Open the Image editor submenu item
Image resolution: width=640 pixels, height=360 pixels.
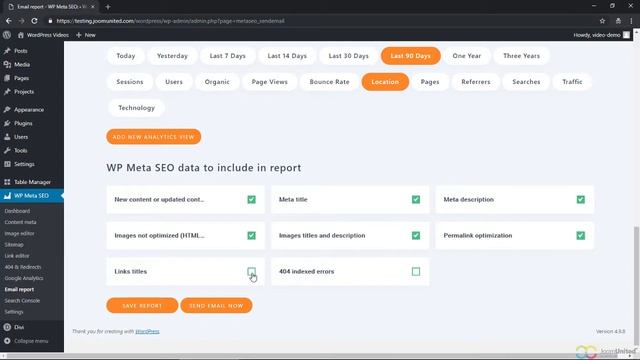point(19,233)
